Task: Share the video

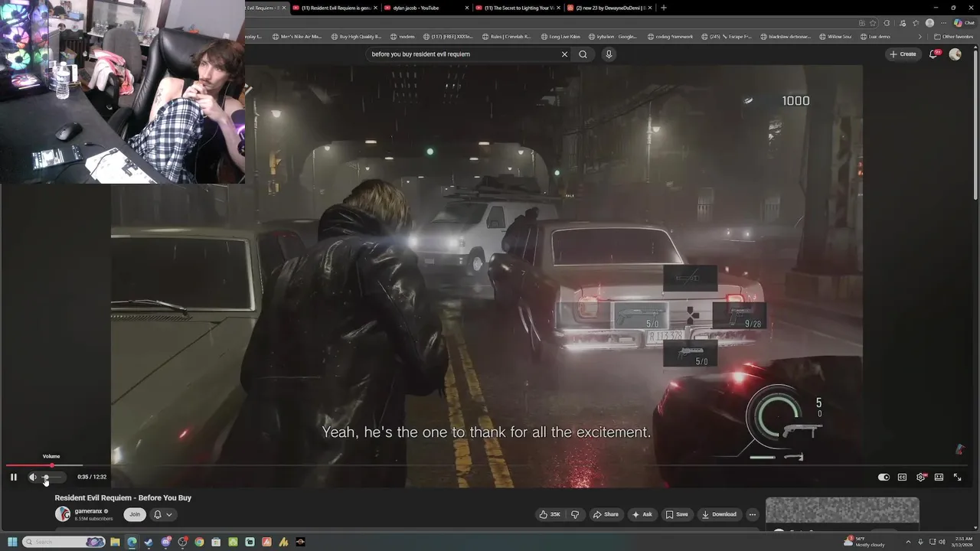Action: 606,514
